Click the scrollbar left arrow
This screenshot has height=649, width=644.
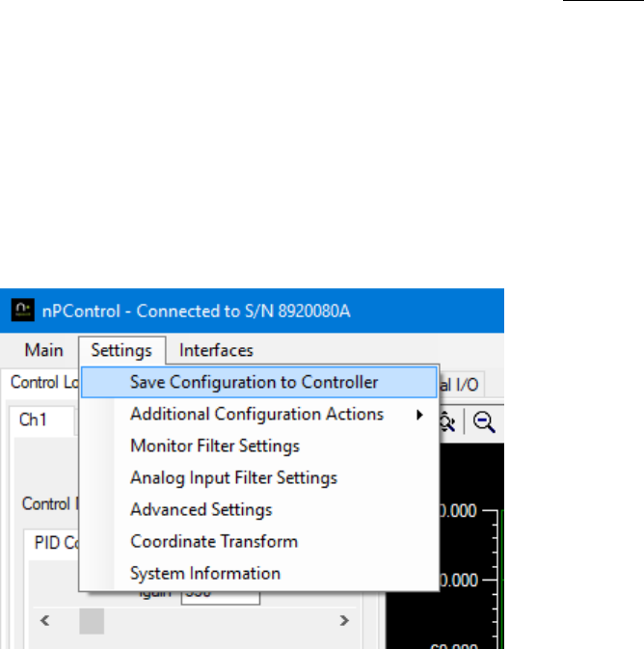(45, 621)
